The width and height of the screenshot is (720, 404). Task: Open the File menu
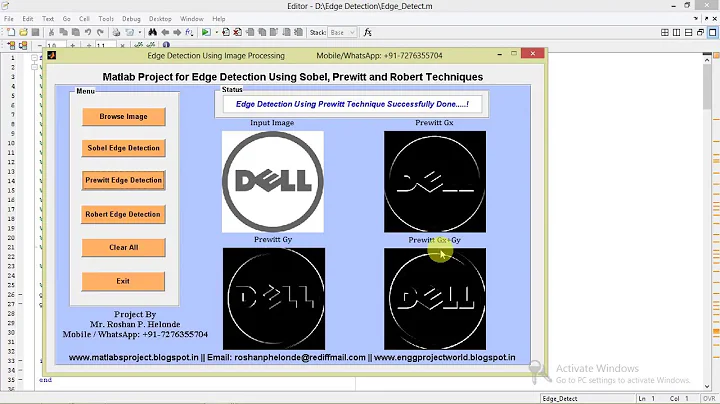(x=9, y=19)
